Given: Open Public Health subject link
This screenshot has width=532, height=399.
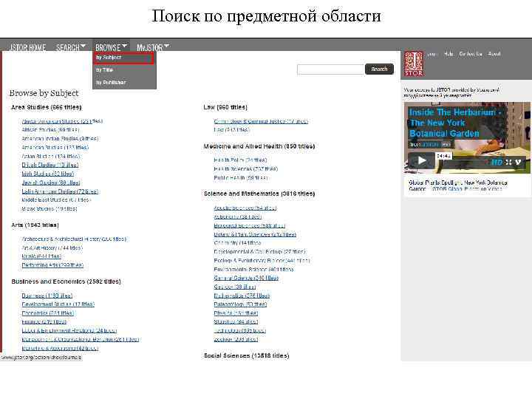Looking at the screenshot, I should click(x=241, y=177).
